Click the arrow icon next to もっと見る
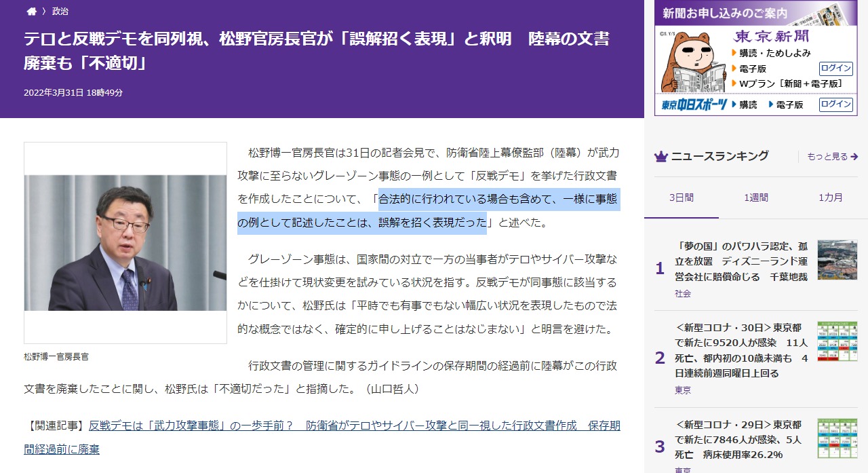 pyautogui.click(x=854, y=157)
